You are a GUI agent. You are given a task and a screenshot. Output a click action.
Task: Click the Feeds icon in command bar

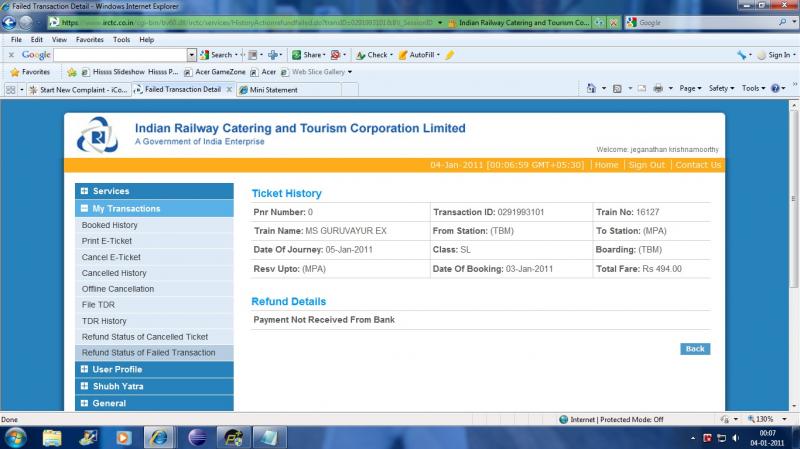click(617, 88)
